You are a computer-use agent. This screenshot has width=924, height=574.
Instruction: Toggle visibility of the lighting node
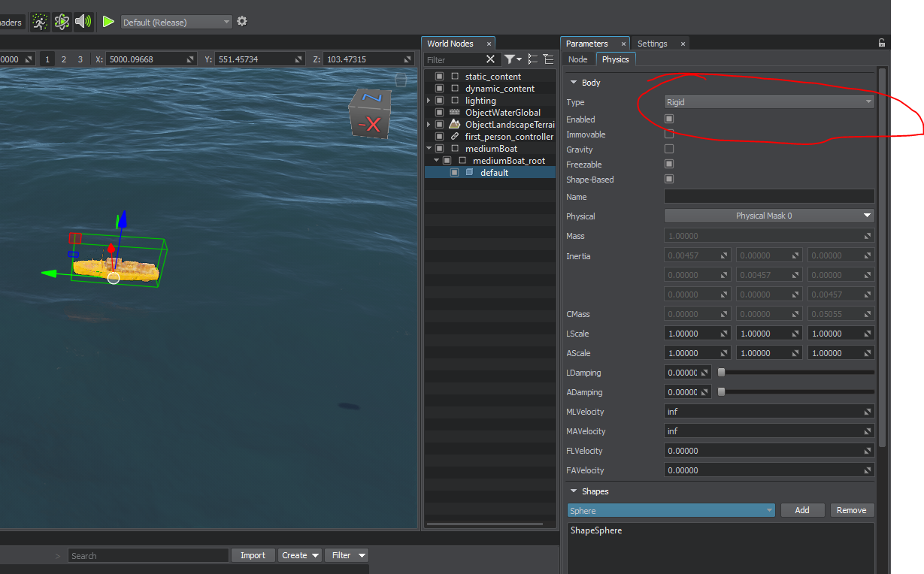click(x=439, y=100)
